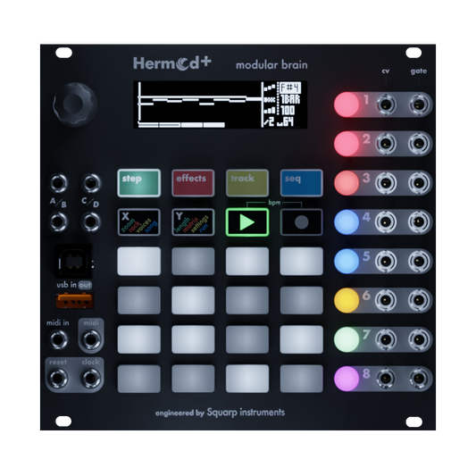Select the red effects mode button
476x476 pixels.
pos(193,183)
